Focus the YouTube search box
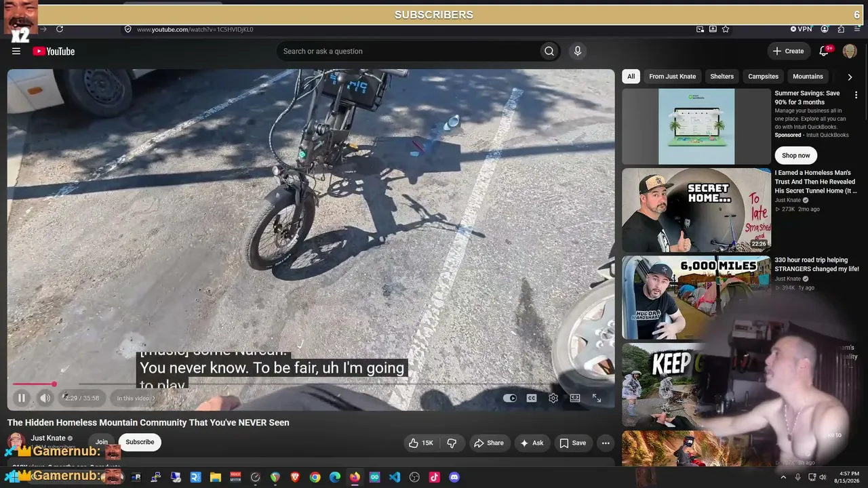Screen dimensions: 868x488 (x=408, y=51)
